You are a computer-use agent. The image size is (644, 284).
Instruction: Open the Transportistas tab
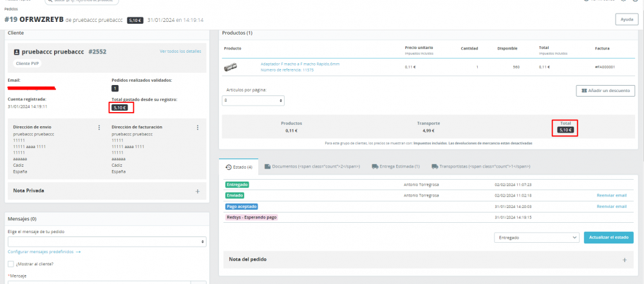pyautogui.click(x=481, y=166)
